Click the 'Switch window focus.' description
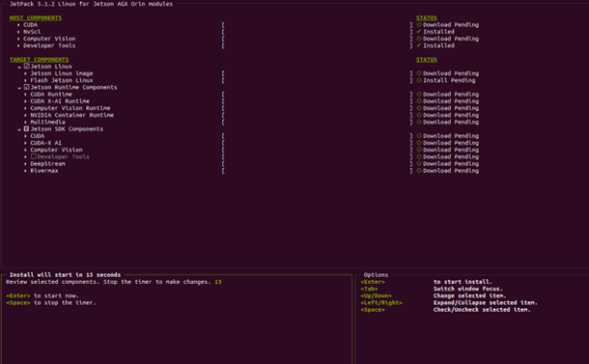 pyautogui.click(x=468, y=289)
